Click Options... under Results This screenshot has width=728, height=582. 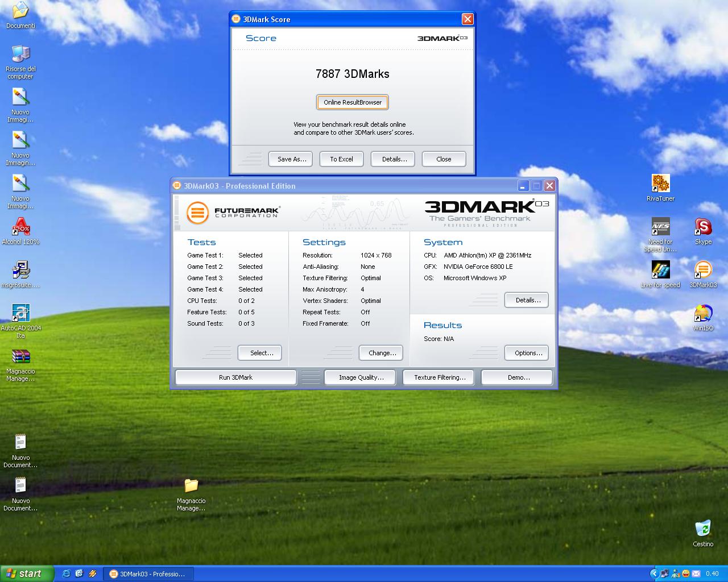coord(528,353)
